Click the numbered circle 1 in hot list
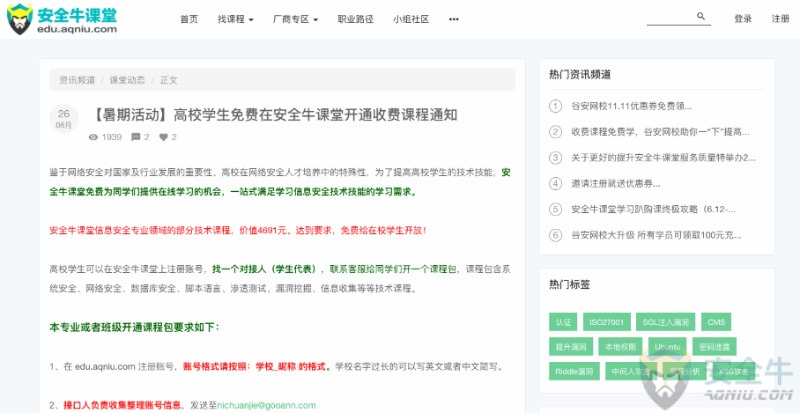This screenshot has width=800, height=413. tap(555, 107)
